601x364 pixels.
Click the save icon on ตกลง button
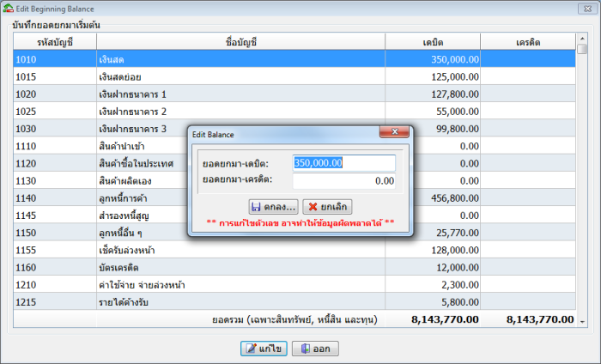pyautogui.click(x=256, y=207)
